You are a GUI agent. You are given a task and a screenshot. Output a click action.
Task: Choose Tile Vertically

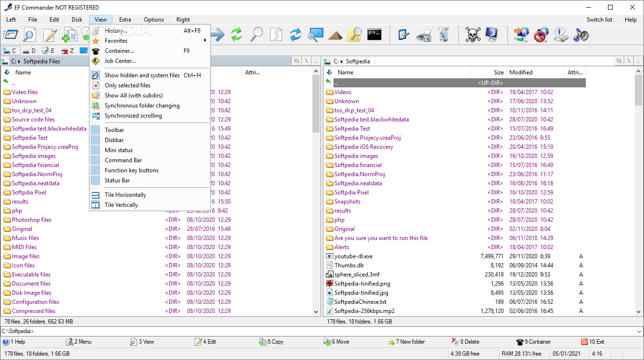(149, 205)
